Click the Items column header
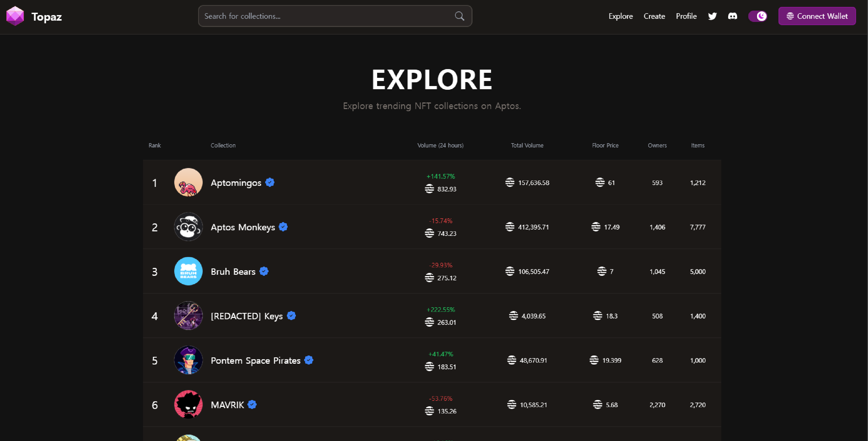Image resolution: width=868 pixels, height=441 pixels. pyautogui.click(x=697, y=145)
